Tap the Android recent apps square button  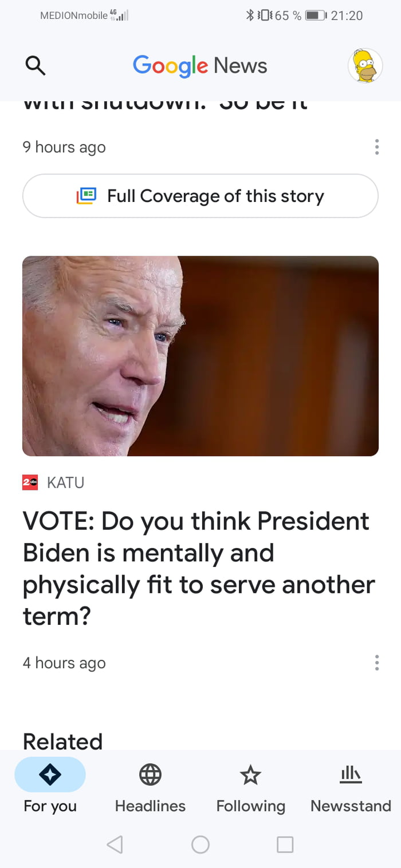285,844
